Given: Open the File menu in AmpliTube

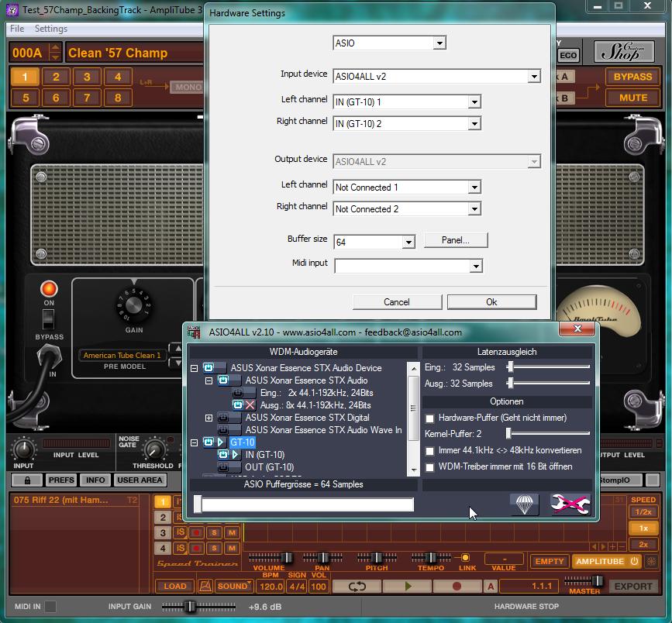Looking at the screenshot, I should 17,29.
